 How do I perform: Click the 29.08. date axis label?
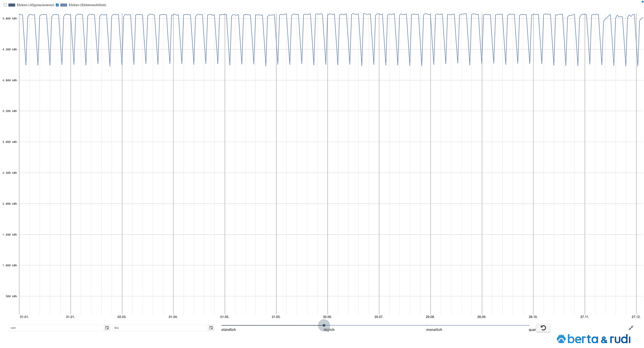[x=430, y=317]
